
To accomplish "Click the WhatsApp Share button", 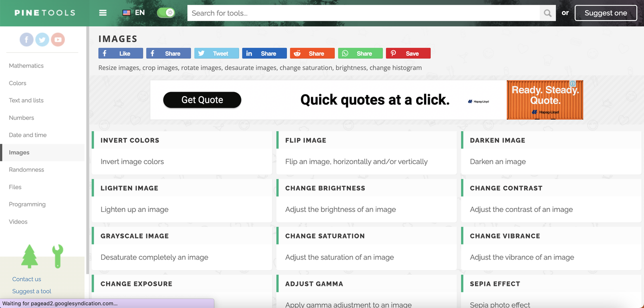I will tap(360, 53).
